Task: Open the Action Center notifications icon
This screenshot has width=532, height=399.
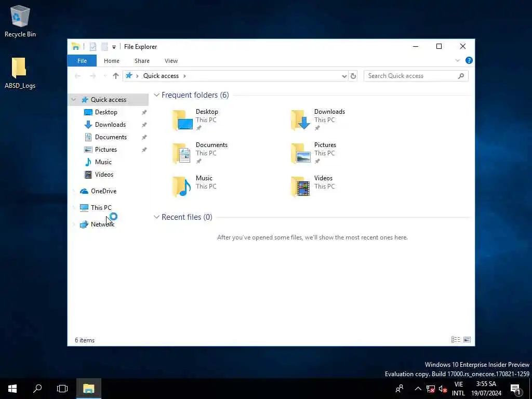Action: point(515,389)
